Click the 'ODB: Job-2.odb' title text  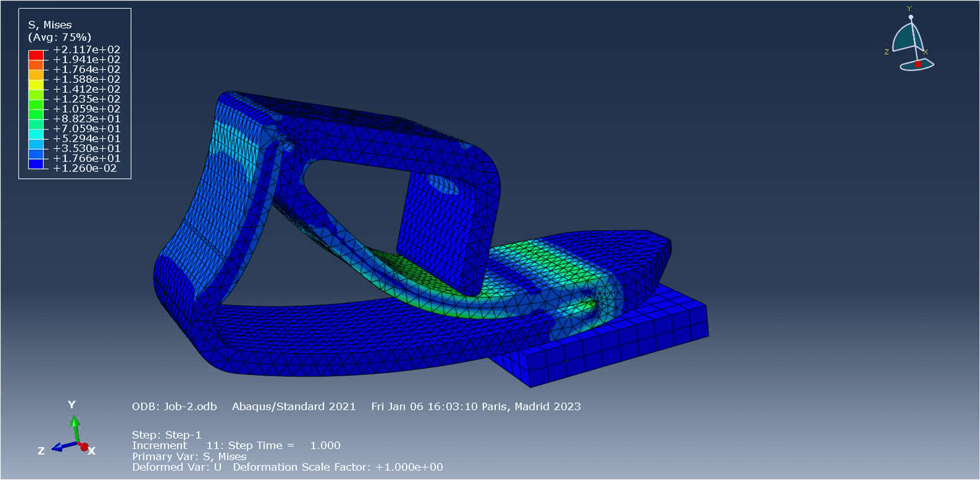tap(175, 406)
